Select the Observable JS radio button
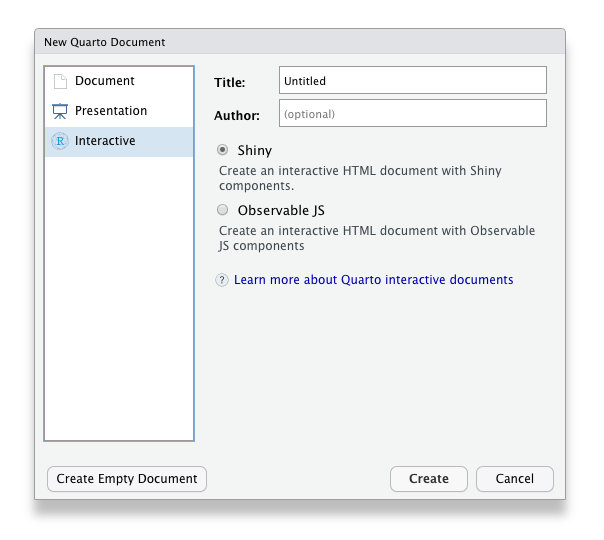The height and width of the screenshot is (540, 604). 223,210
